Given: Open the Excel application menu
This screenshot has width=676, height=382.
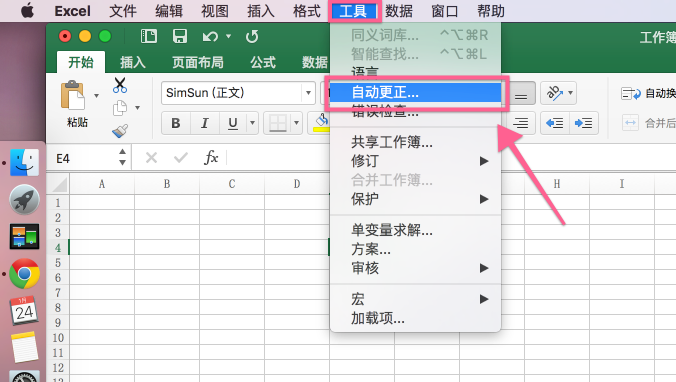Looking at the screenshot, I should coord(72,11).
